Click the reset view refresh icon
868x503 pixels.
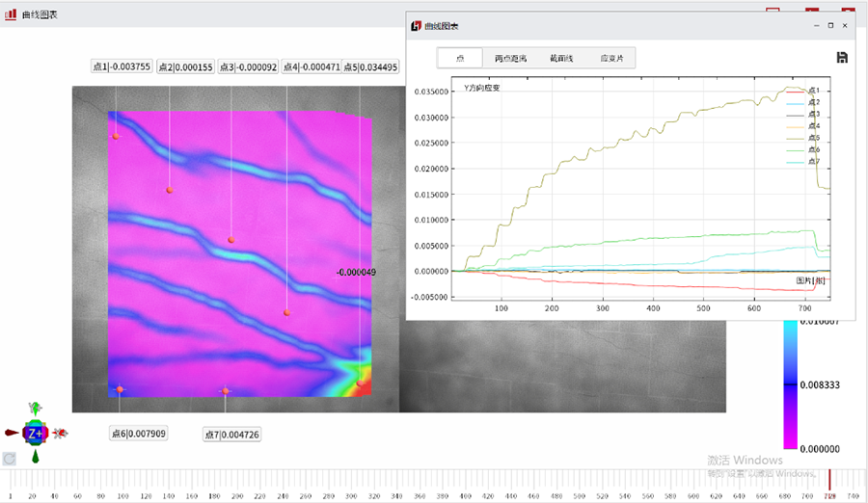(x=9, y=459)
